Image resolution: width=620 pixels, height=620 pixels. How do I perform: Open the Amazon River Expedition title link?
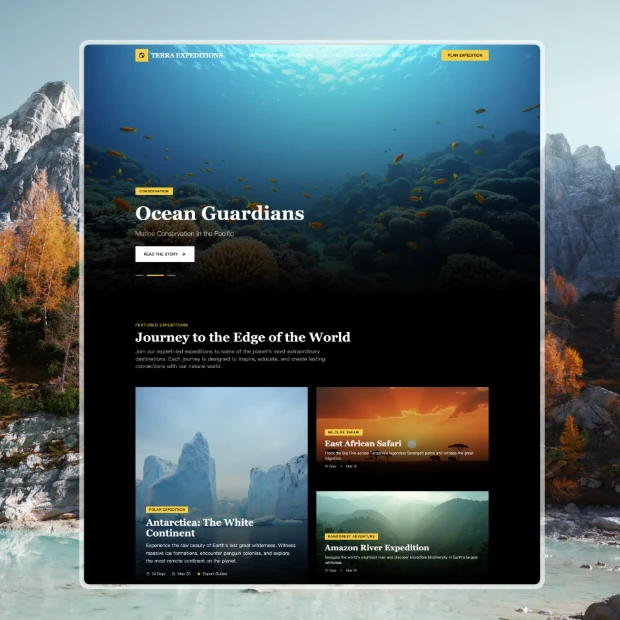[x=377, y=548]
